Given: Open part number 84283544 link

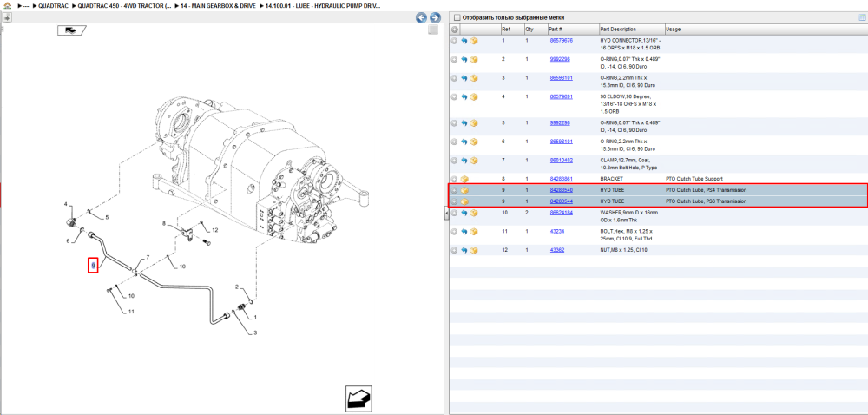Looking at the screenshot, I should 561,201.
